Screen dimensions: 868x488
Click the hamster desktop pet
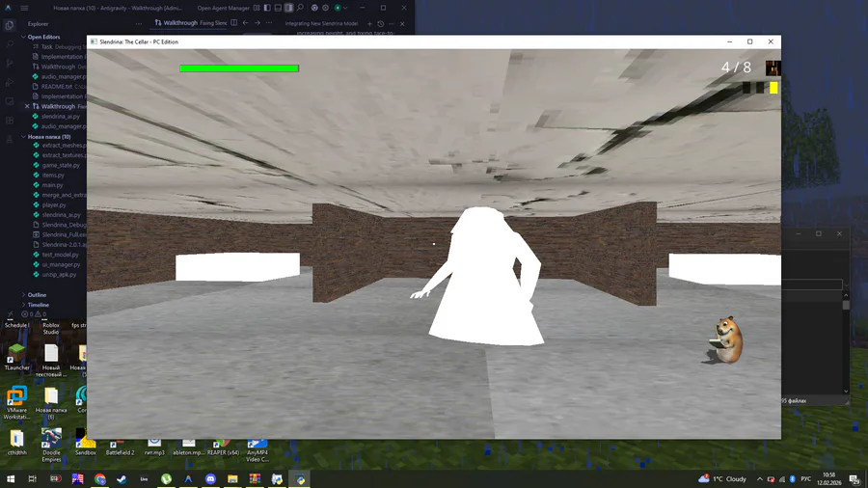coord(726,339)
